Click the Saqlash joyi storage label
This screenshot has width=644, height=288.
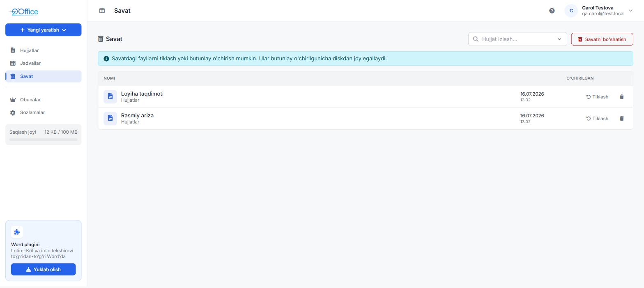(23, 132)
